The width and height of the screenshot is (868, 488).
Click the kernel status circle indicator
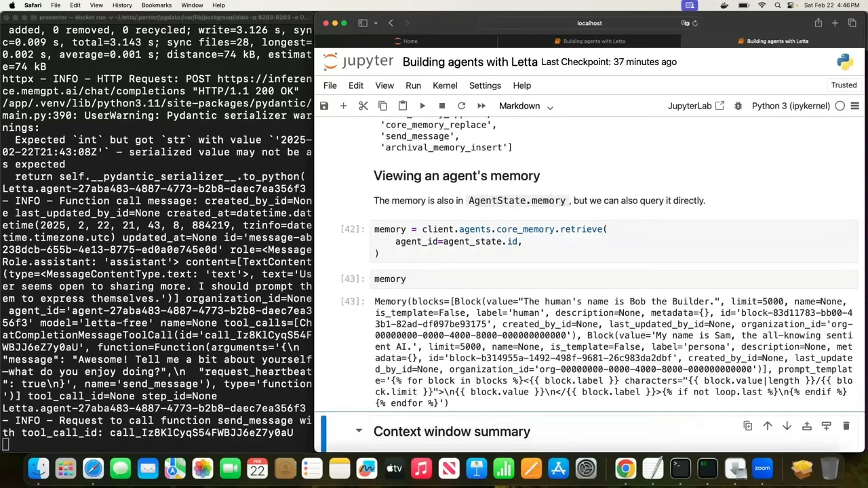coord(840,106)
